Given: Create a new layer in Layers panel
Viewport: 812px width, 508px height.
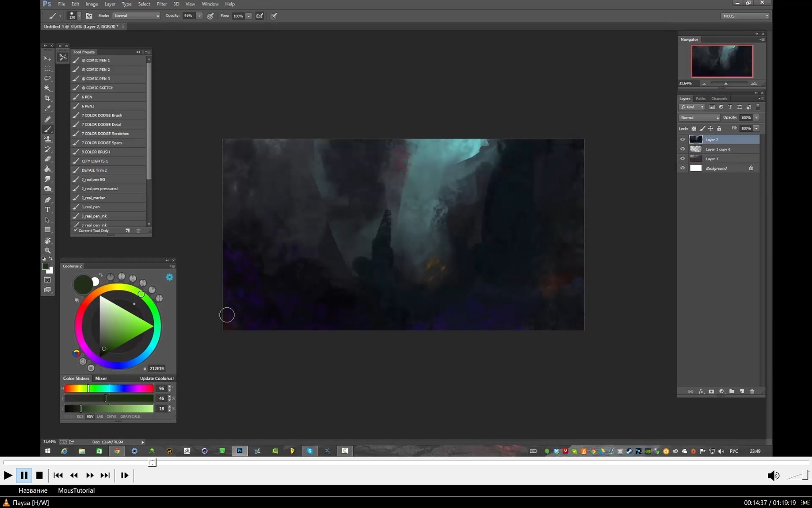Looking at the screenshot, I should pos(742,391).
